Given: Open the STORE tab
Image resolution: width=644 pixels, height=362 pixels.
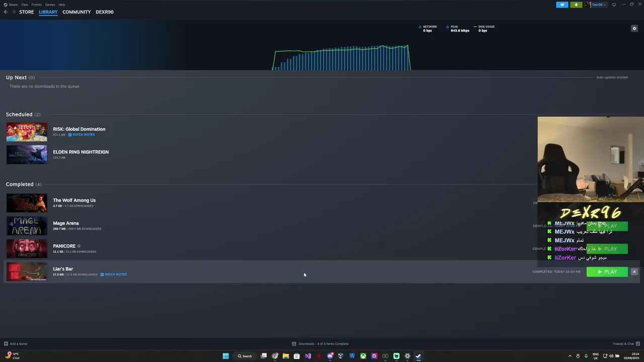Looking at the screenshot, I should tap(27, 12).
